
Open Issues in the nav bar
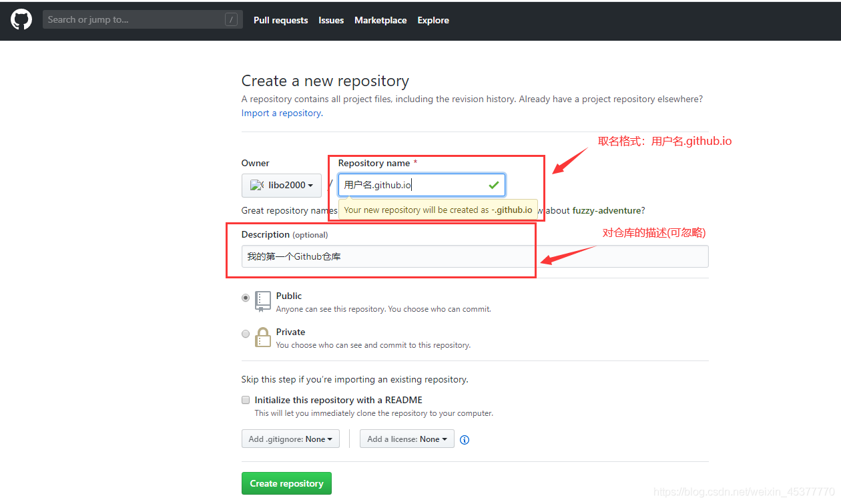pos(331,20)
